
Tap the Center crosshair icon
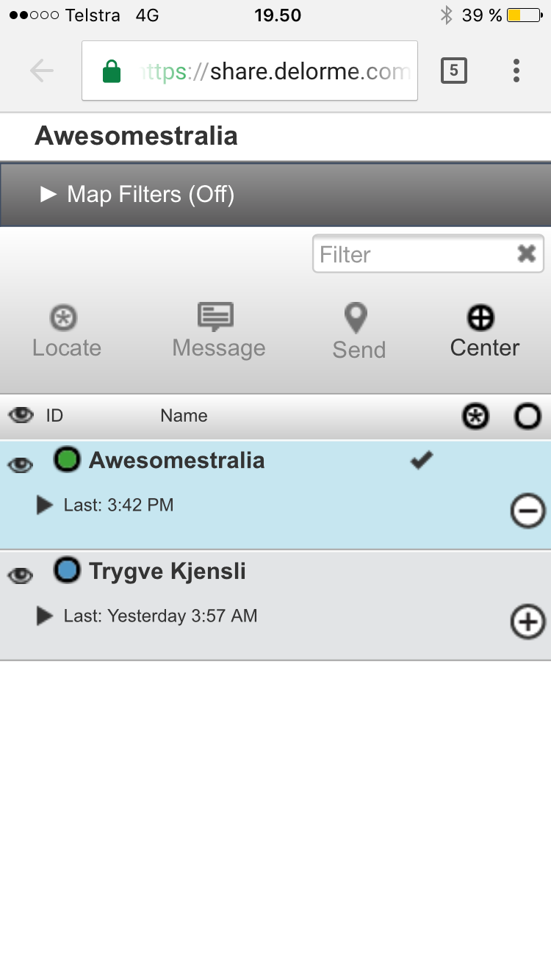tap(481, 318)
